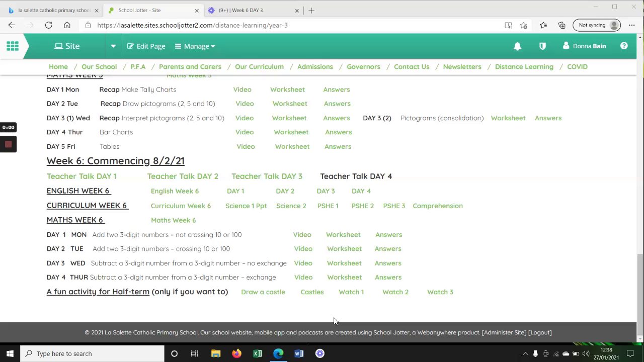Viewport: 644px width, 362px height.
Task: Reload the page with refresh icon
Action: click(x=48, y=25)
